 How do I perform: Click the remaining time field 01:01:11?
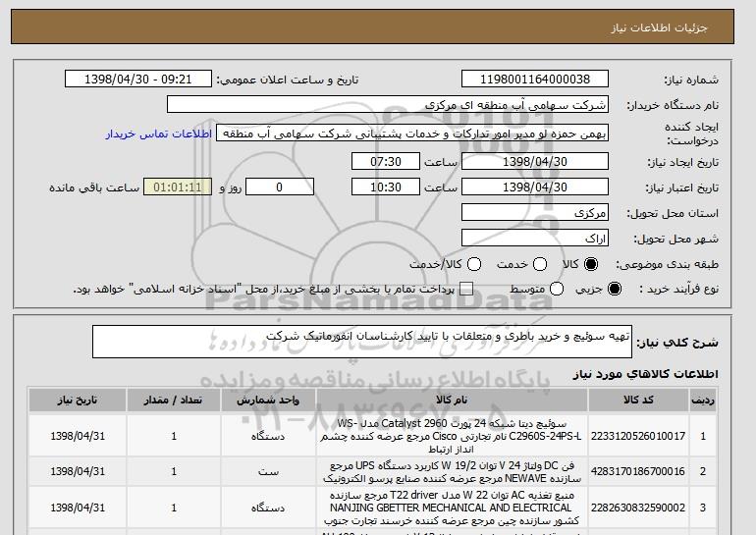[x=178, y=187]
